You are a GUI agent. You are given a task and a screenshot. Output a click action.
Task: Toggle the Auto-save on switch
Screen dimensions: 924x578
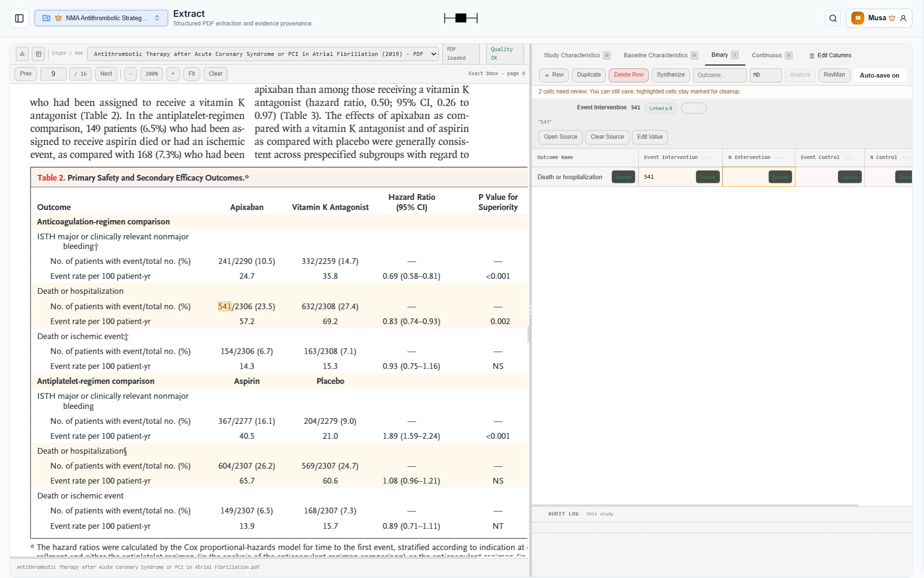tap(879, 76)
